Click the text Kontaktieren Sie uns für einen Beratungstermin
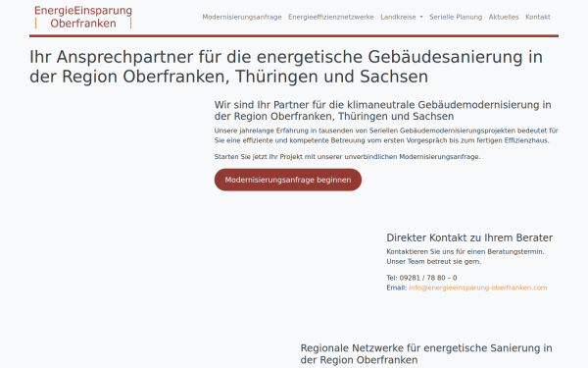 (x=465, y=251)
